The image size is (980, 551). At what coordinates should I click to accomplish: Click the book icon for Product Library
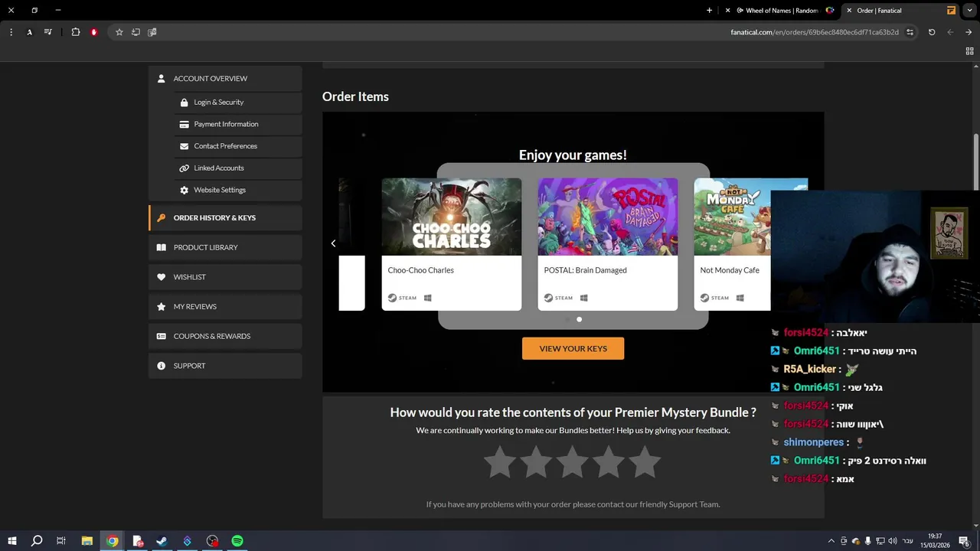161,247
